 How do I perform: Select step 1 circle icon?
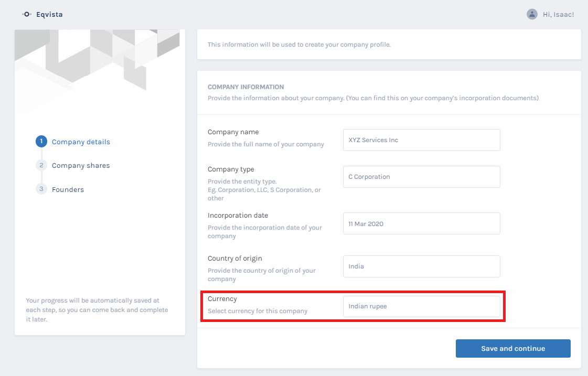(x=41, y=142)
